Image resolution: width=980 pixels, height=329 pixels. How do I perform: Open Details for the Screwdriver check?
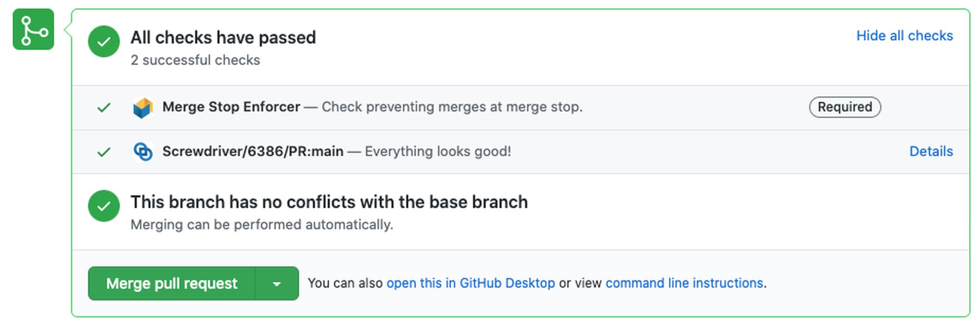[x=931, y=152]
